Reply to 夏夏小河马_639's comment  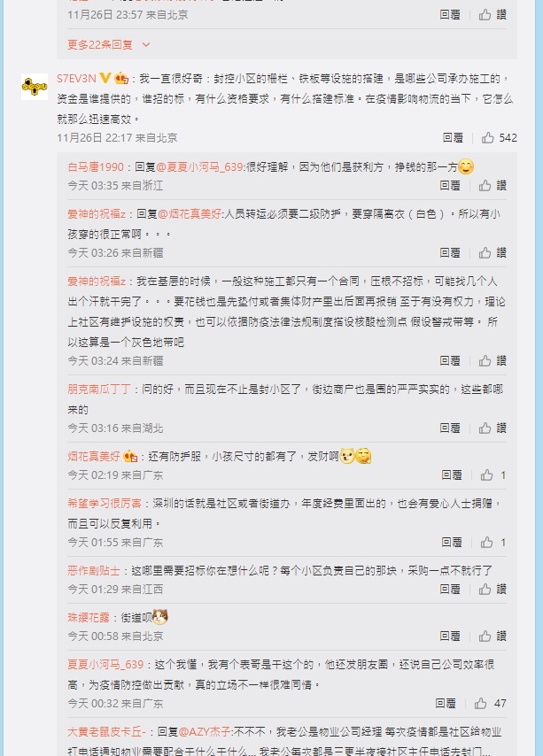(x=446, y=704)
